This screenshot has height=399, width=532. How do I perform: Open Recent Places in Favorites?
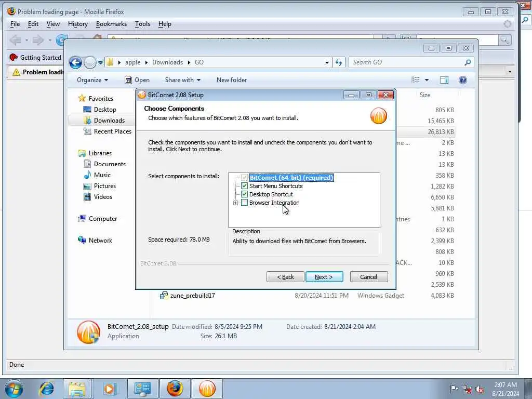(x=113, y=131)
